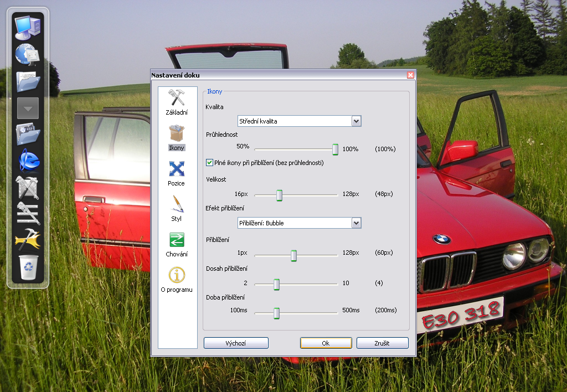Open the Kvalita dropdown arrow

click(356, 121)
